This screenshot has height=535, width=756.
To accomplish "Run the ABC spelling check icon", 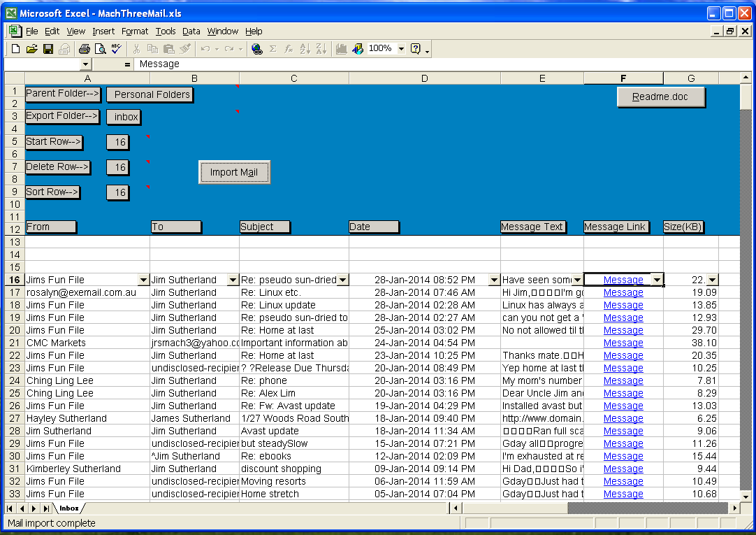I will pyautogui.click(x=116, y=49).
